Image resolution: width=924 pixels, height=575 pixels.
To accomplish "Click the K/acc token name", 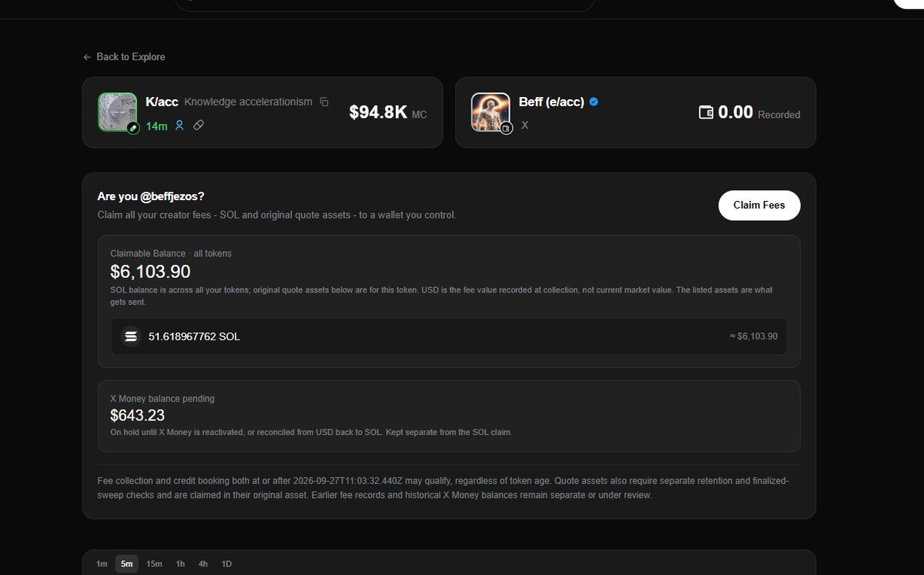I will pos(162,102).
